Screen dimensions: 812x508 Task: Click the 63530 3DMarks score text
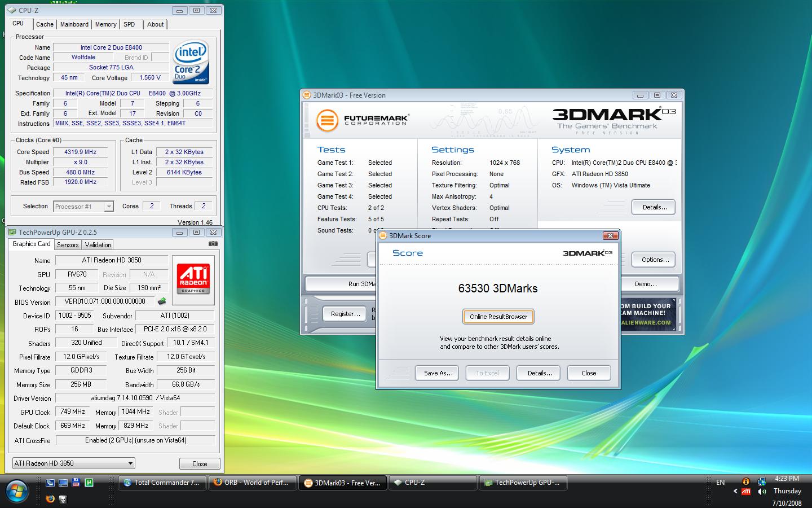(x=498, y=288)
